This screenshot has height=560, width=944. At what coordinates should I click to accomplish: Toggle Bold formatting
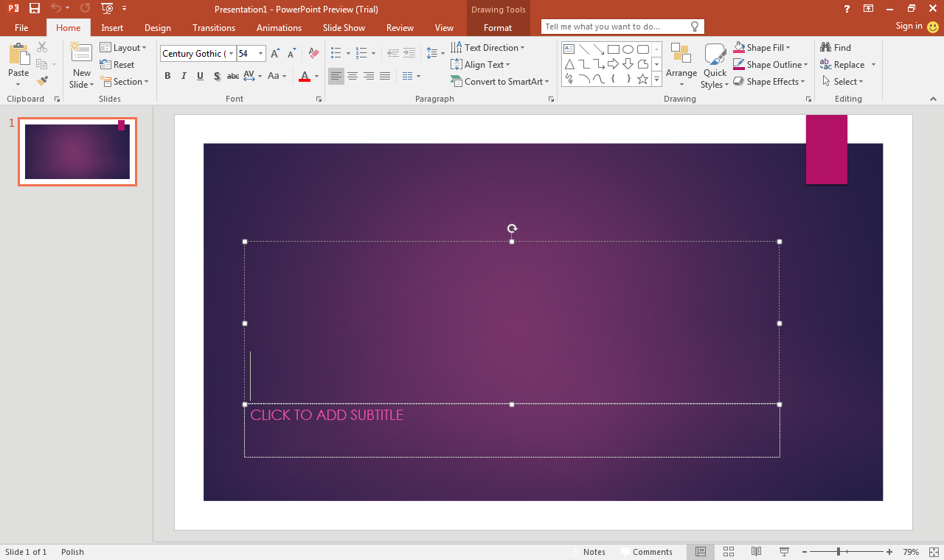click(x=167, y=76)
